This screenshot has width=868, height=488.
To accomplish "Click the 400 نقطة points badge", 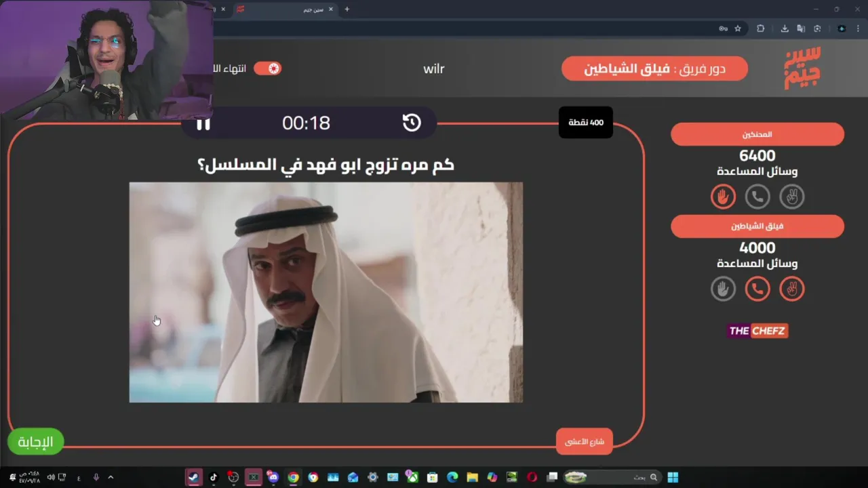I will [x=586, y=123].
